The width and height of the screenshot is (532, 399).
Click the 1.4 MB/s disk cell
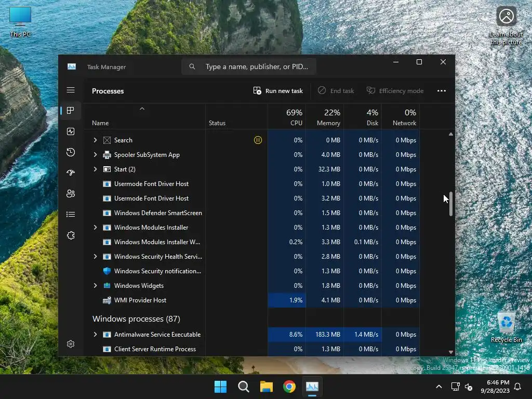pyautogui.click(x=363, y=335)
